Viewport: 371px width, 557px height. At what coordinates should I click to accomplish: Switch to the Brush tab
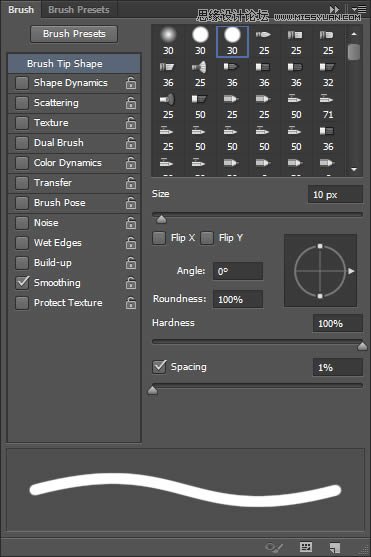click(21, 10)
